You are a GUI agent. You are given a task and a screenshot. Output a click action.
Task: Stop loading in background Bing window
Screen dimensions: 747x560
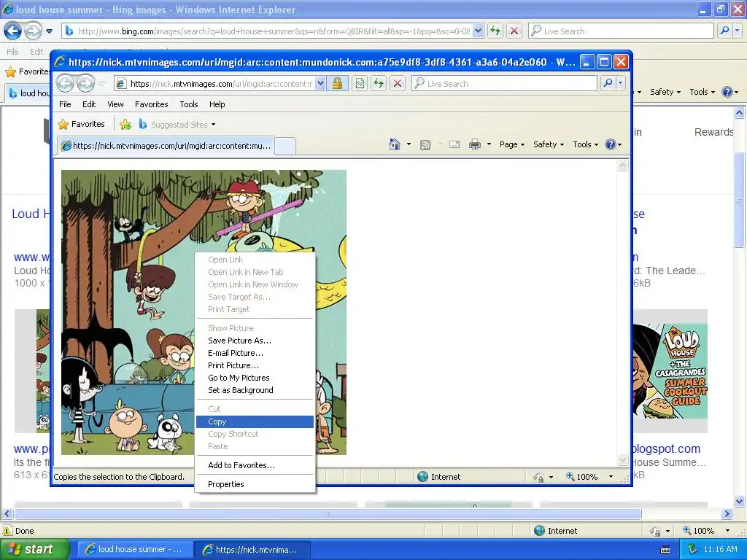(514, 31)
